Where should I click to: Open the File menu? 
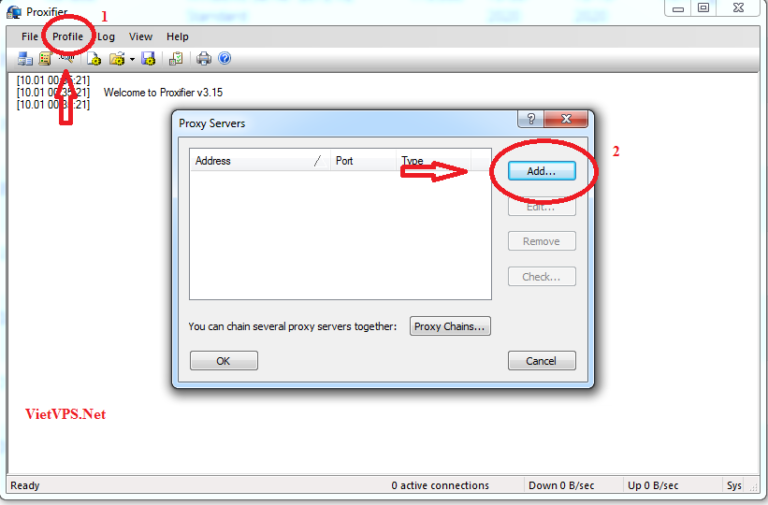[x=29, y=37]
